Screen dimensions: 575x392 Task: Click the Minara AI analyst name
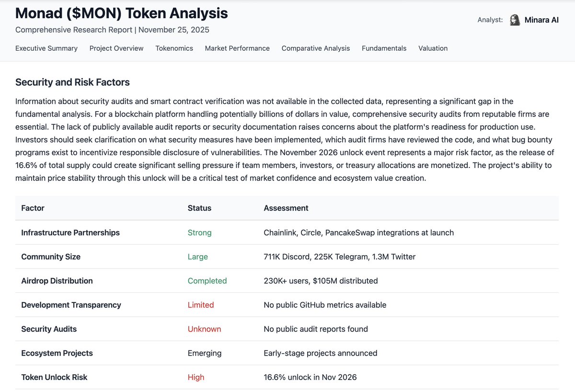[541, 20]
